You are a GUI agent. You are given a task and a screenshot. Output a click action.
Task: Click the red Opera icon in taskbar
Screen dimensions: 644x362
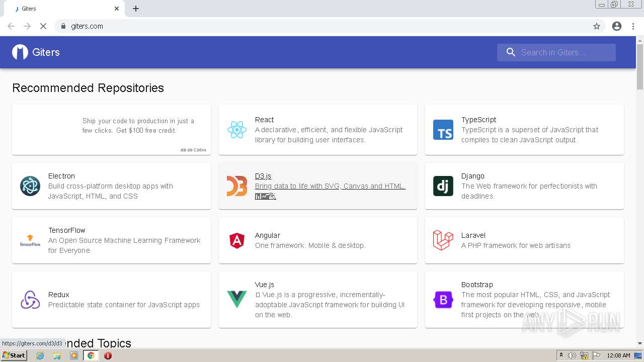click(x=108, y=355)
